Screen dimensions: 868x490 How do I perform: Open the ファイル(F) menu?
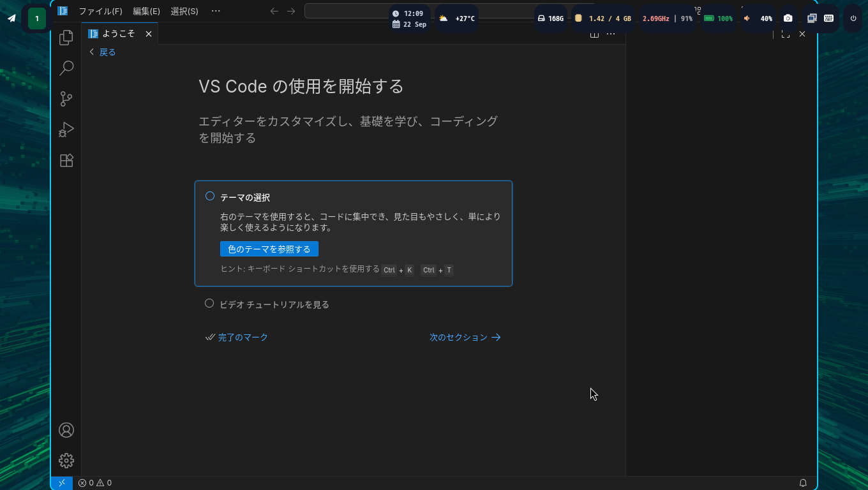point(100,11)
